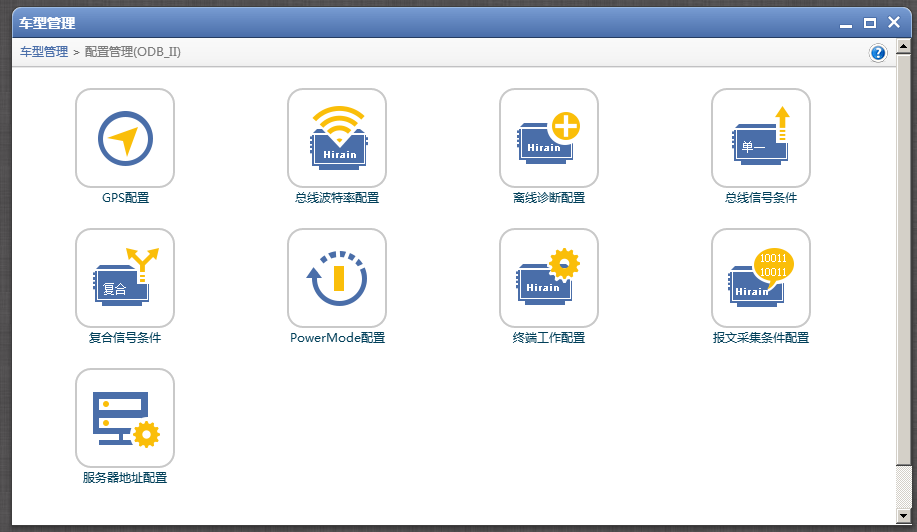Click the 配置管理(ODB_II) breadcrumb text

coord(133,51)
